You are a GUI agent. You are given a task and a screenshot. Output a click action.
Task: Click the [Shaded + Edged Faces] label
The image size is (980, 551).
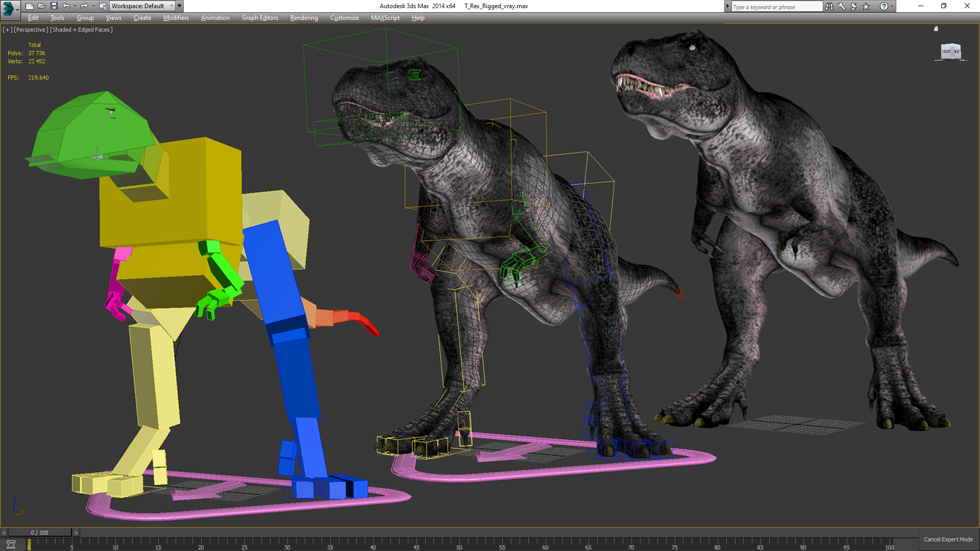click(x=82, y=30)
